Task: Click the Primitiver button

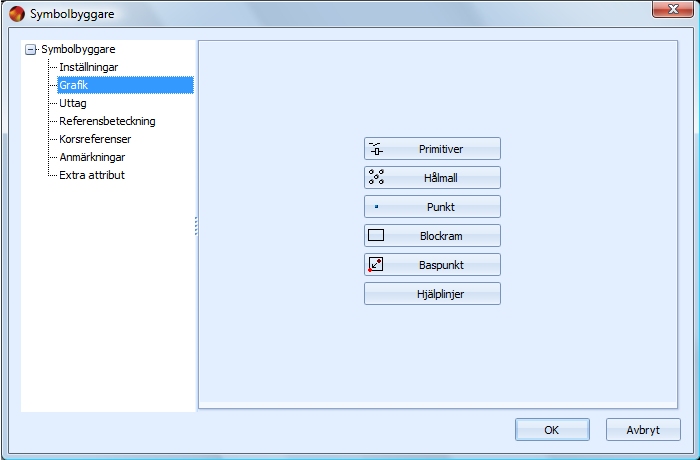Action: point(432,149)
